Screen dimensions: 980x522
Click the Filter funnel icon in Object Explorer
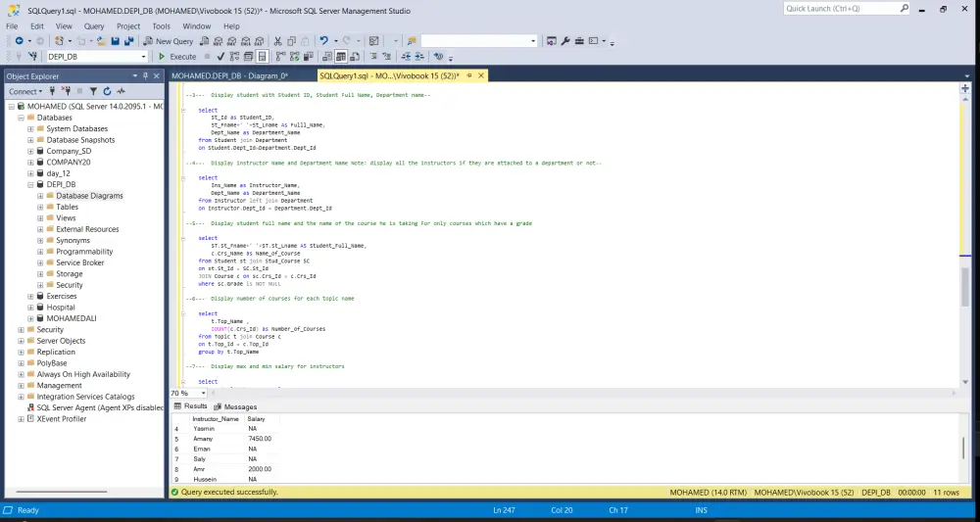93,91
